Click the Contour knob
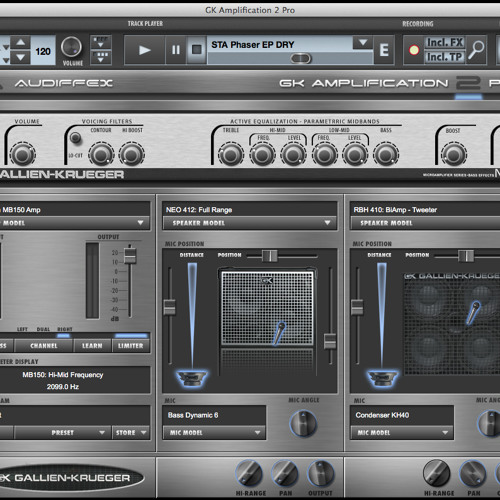This screenshot has width=500, height=500. pos(101,154)
